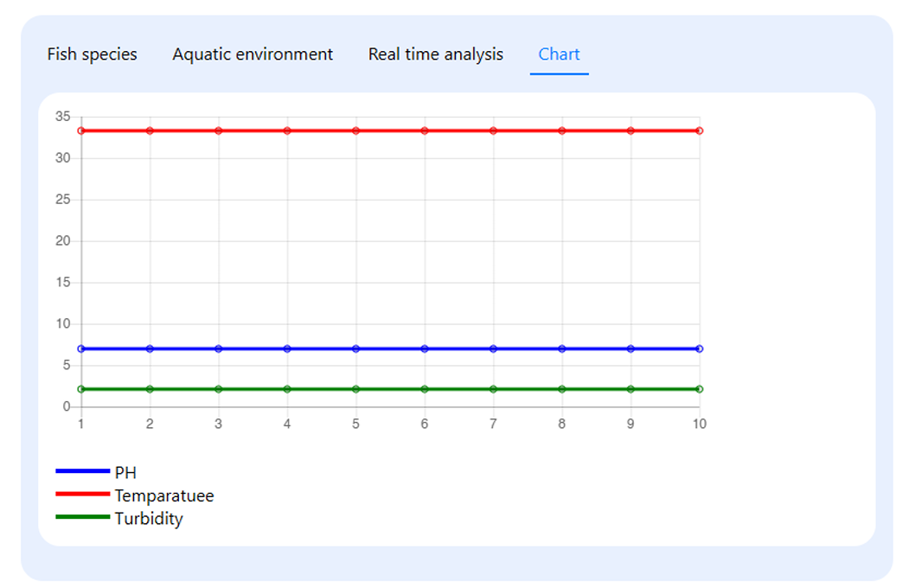903x588 pixels.
Task: Switch to Aquatic environment tab
Action: click(253, 54)
